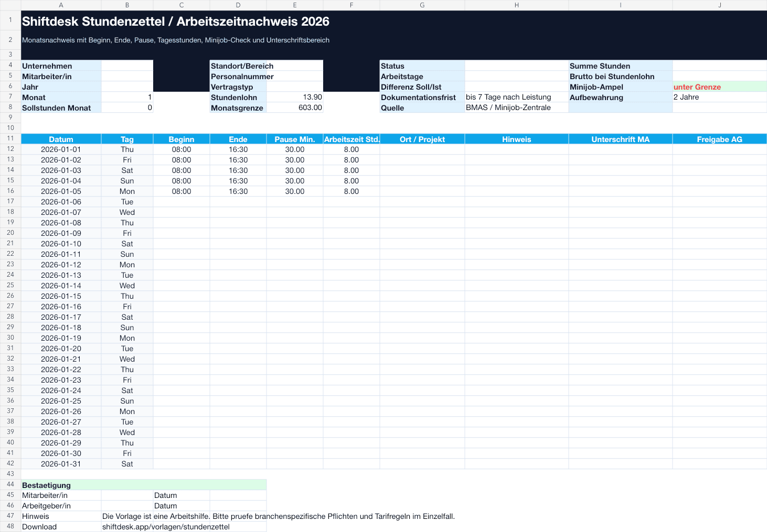Select the empty Beginn cell for 2026-01-06
Image resolution: width=767 pixels, height=532 pixels.
182,202
